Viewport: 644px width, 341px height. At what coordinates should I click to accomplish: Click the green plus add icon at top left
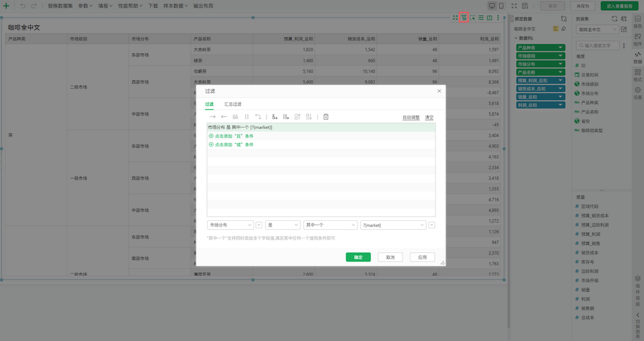(x=6, y=6)
